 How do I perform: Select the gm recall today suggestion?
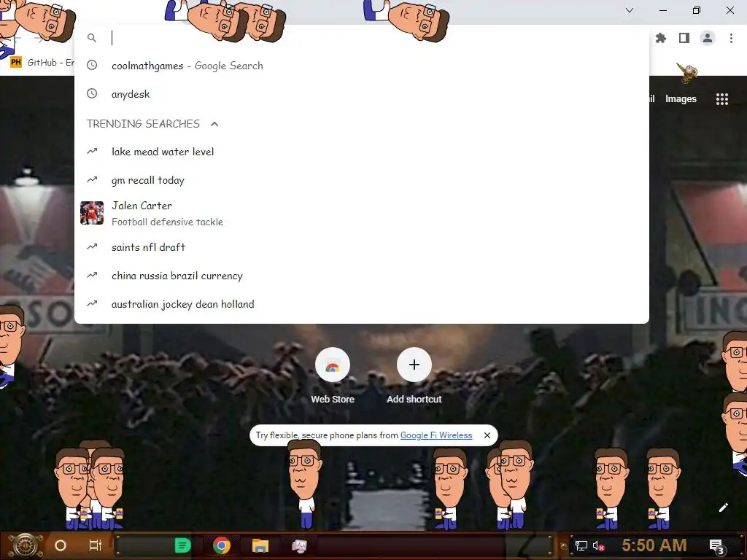click(362, 180)
